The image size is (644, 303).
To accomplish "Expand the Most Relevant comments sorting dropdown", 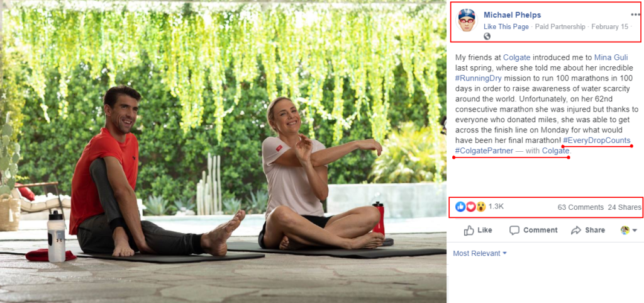I will click(480, 253).
